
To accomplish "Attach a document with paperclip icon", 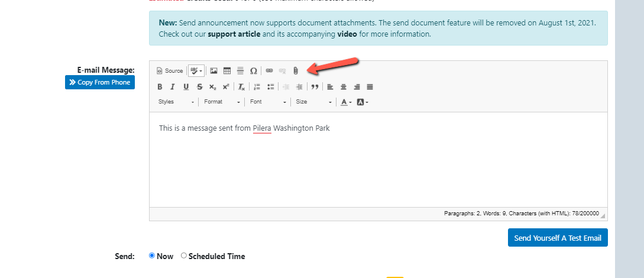I will click(295, 70).
